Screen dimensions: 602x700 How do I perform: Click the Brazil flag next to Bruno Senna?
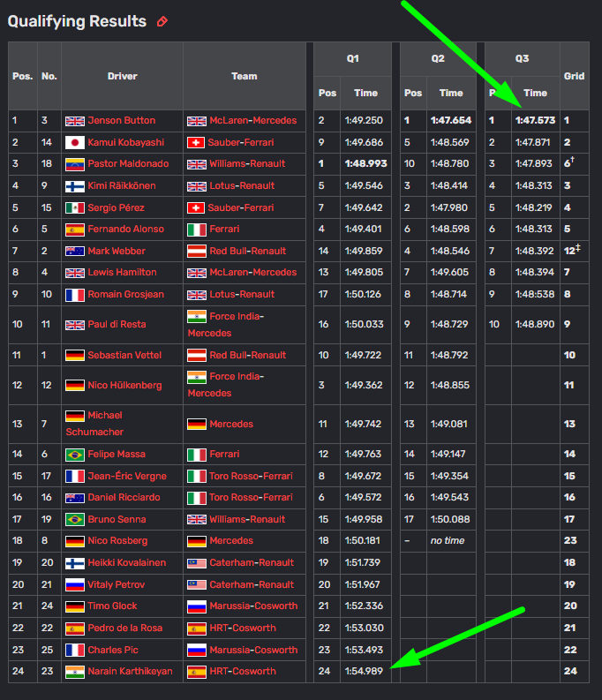point(74,520)
